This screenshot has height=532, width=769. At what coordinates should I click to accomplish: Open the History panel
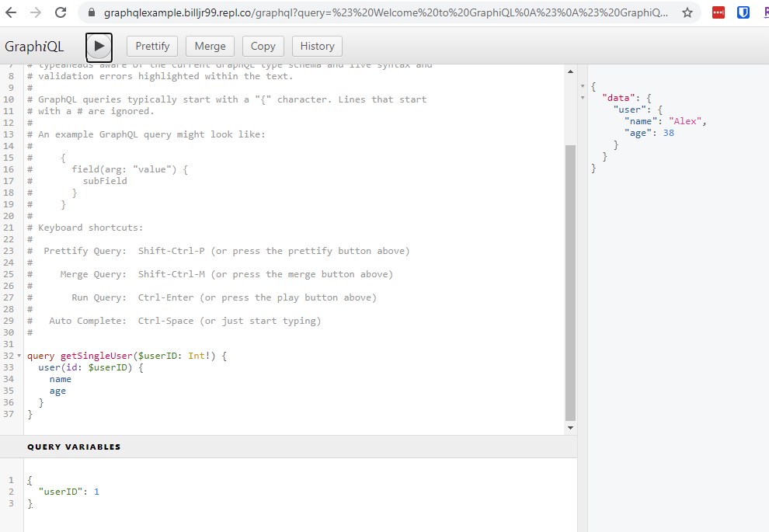click(317, 47)
